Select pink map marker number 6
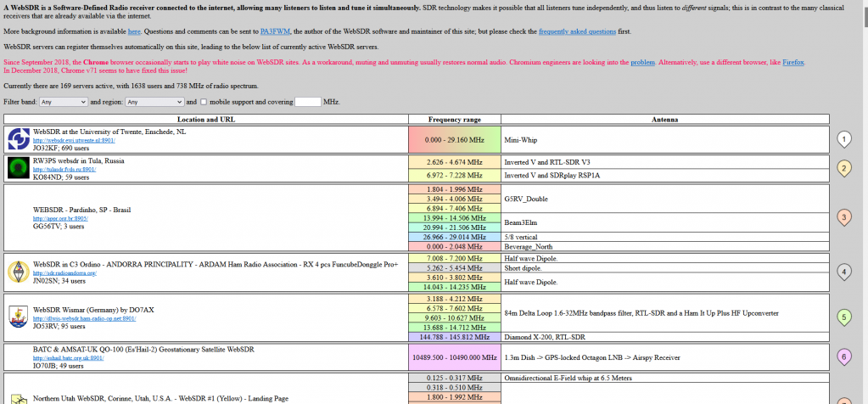Screen dimensions: 868x404 (x=843, y=356)
